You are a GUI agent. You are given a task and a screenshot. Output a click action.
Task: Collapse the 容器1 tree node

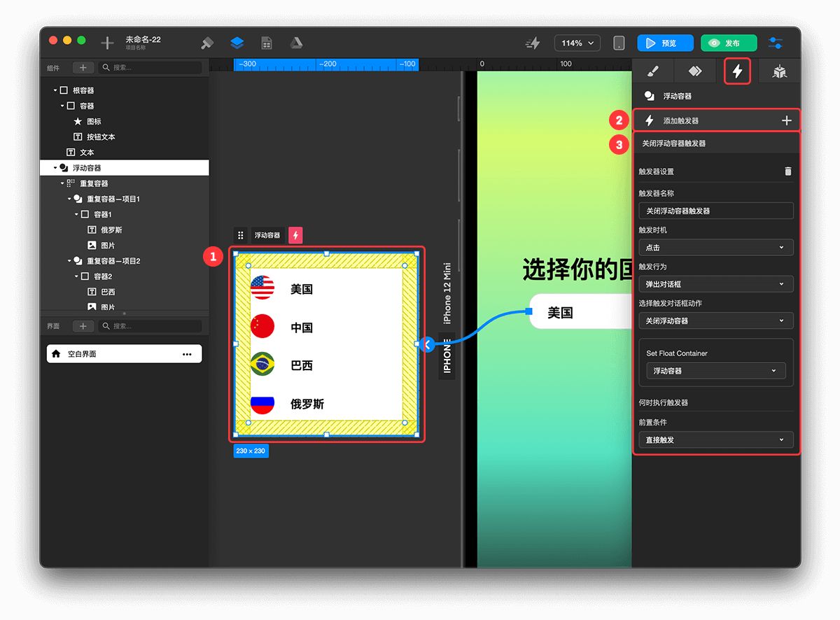76,214
